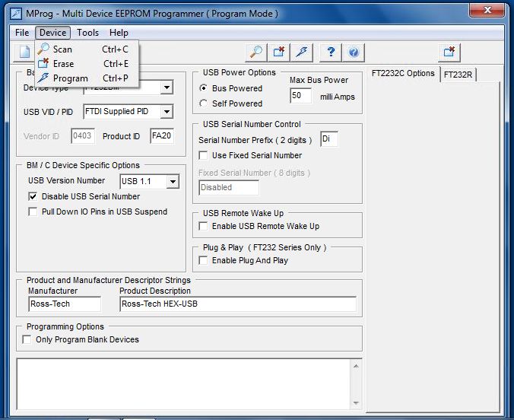The width and height of the screenshot is (514, 420).
Task: Click the question mark help icon
Action: click(x=331, y=52)
